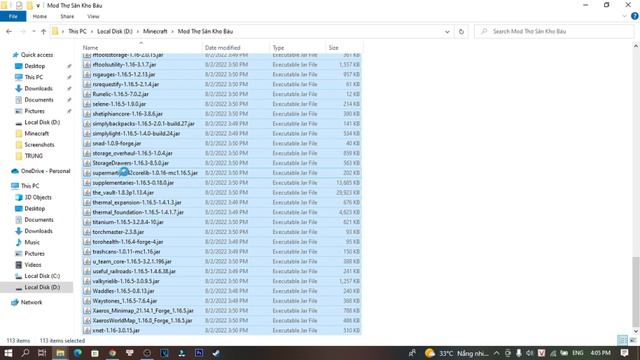The image size is (640, 360).
Task: Navigate to This PC breadcrumb
Action: [77, 31]
